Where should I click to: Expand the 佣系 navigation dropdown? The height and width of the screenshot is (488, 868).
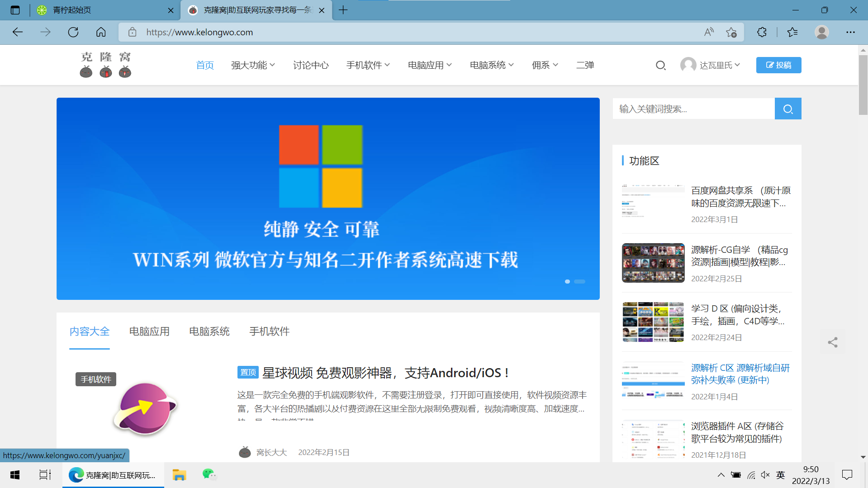point(545,65)
